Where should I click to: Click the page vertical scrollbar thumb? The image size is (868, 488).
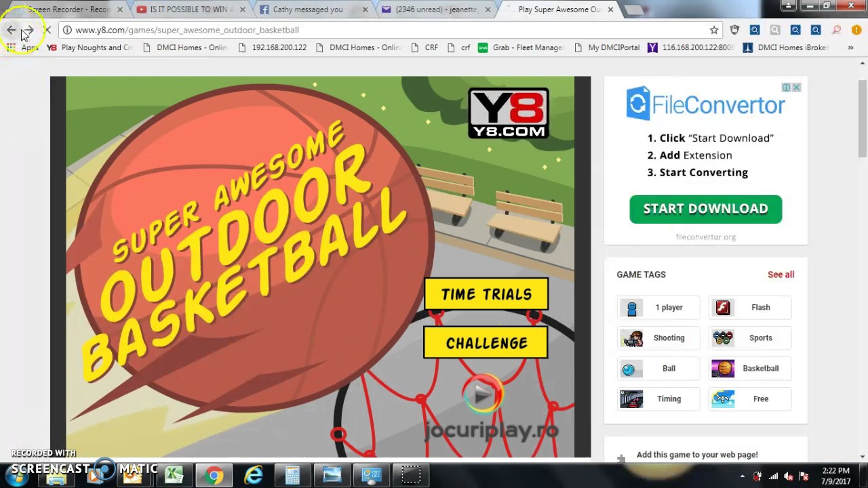(862, 119)
